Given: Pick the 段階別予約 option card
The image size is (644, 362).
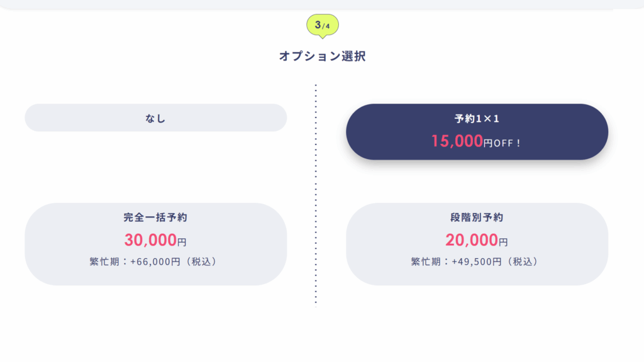Looking at the screenshot, I should point(477,244).
